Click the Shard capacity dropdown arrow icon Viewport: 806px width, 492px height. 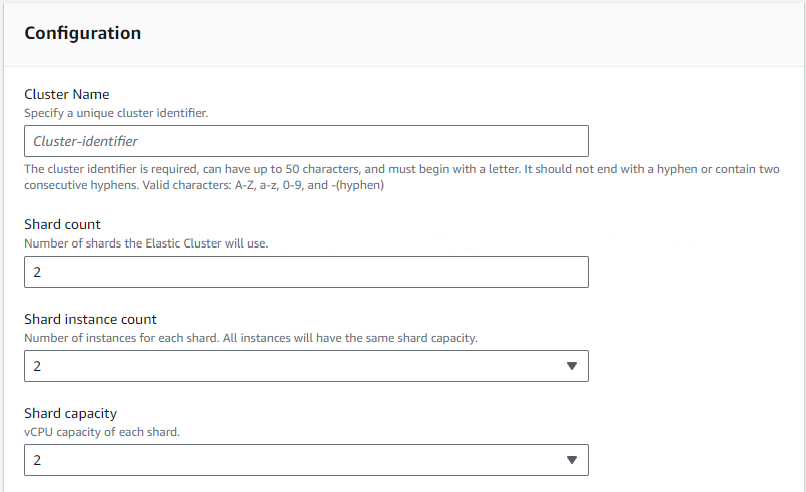[572, 460]
